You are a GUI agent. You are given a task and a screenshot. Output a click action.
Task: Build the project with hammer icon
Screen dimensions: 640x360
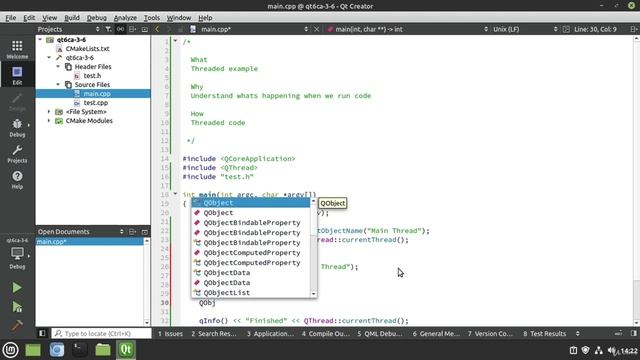click(17, 325)
